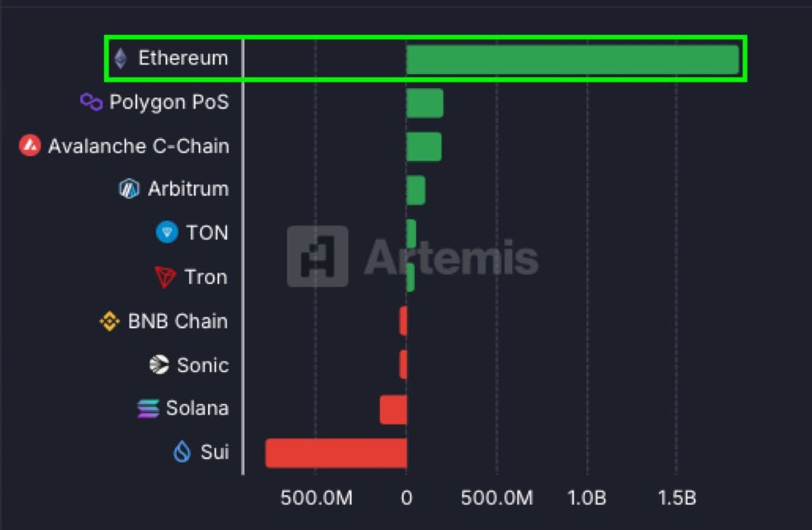Click the Ethereum diamond logo icon
This screenshot has height=530, width=812.
point(121,58)
